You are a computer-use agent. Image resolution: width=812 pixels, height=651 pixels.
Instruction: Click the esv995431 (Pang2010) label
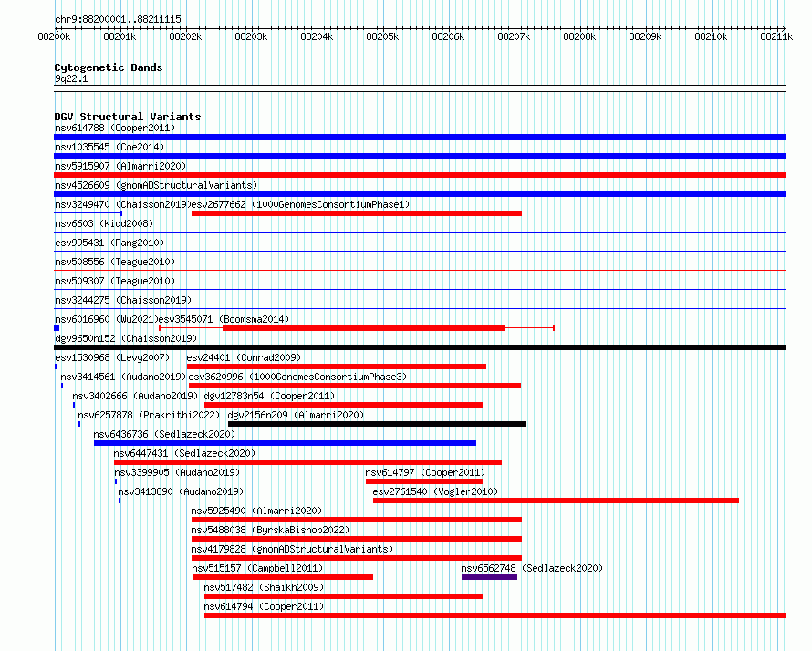pos(109,243)
